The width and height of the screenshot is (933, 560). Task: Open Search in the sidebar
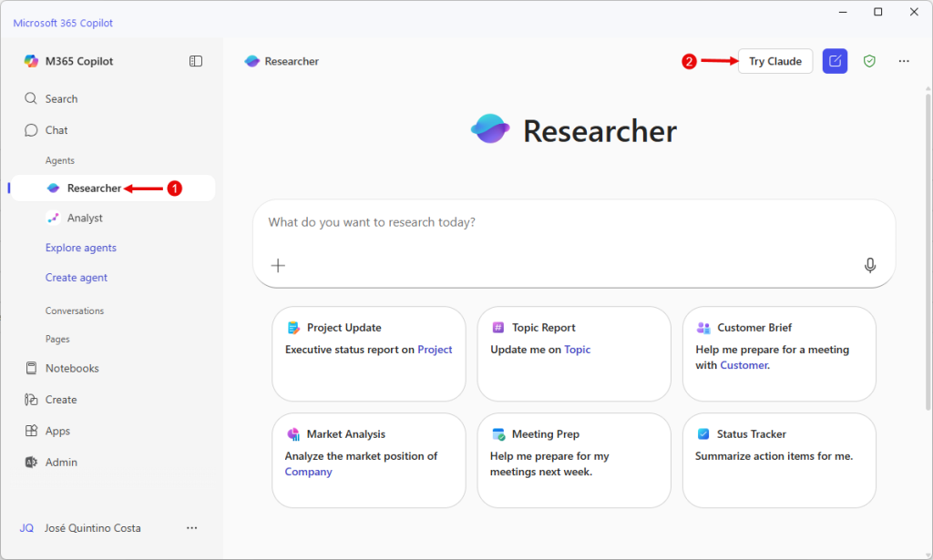(61, 98)
